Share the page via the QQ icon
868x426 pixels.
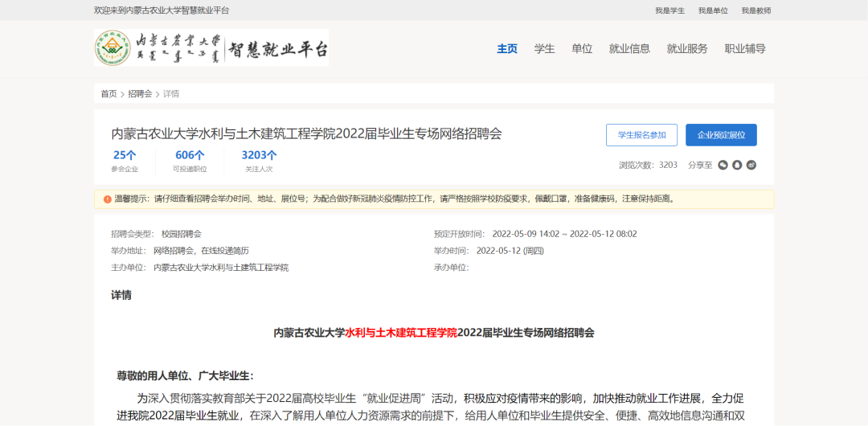(737, 165)
